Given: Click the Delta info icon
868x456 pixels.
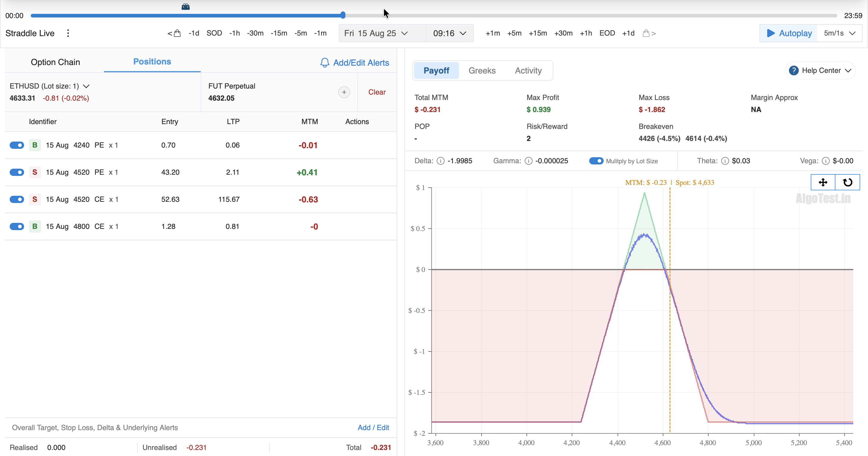Looking at the screenshot, I should (440, 161).
